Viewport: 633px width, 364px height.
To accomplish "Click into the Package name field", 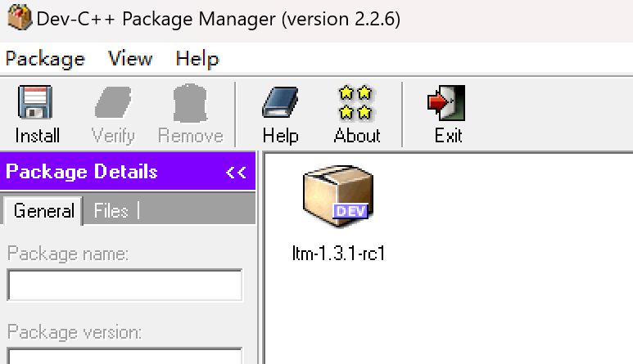I will click(124, 285).
